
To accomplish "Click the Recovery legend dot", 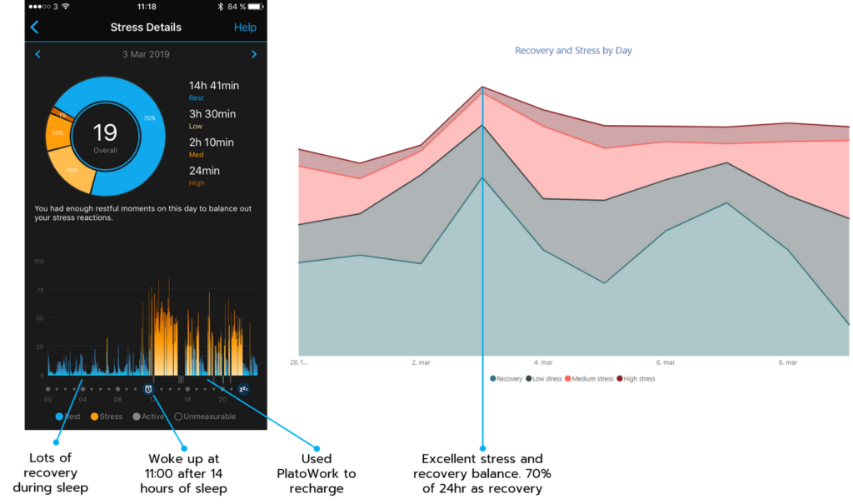I will 493,379.
